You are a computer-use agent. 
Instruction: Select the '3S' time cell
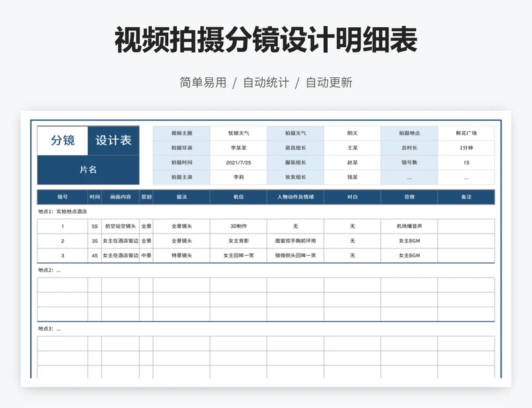coord(94,241)
